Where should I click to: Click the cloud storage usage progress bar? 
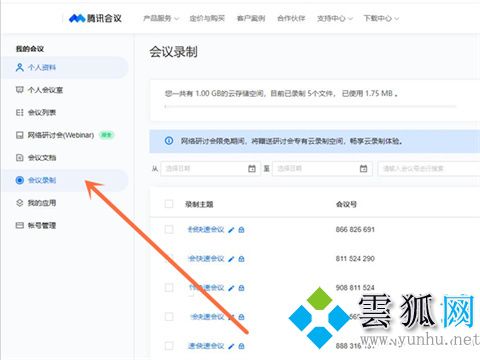click(x=311, y=107)
